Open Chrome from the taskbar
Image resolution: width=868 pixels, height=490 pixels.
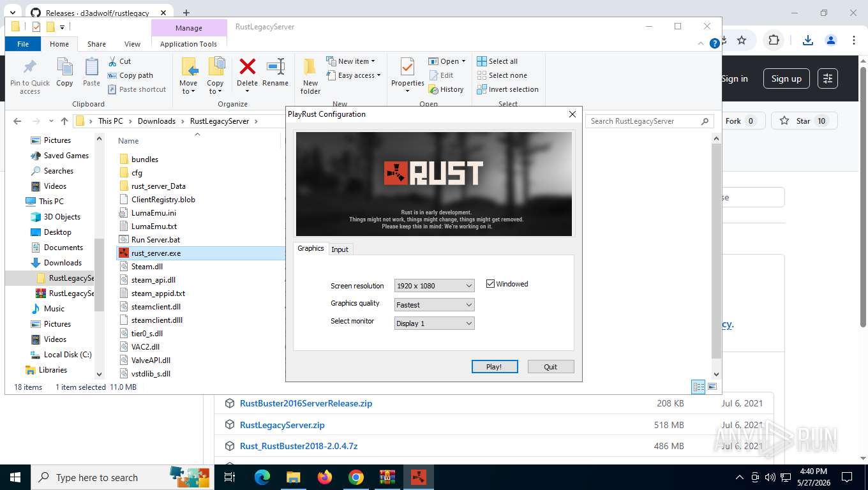point(356,477)
